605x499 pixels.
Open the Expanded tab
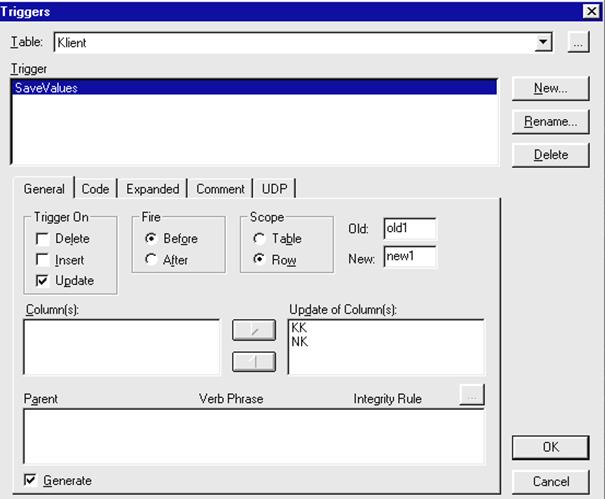[x=152, y=189]
